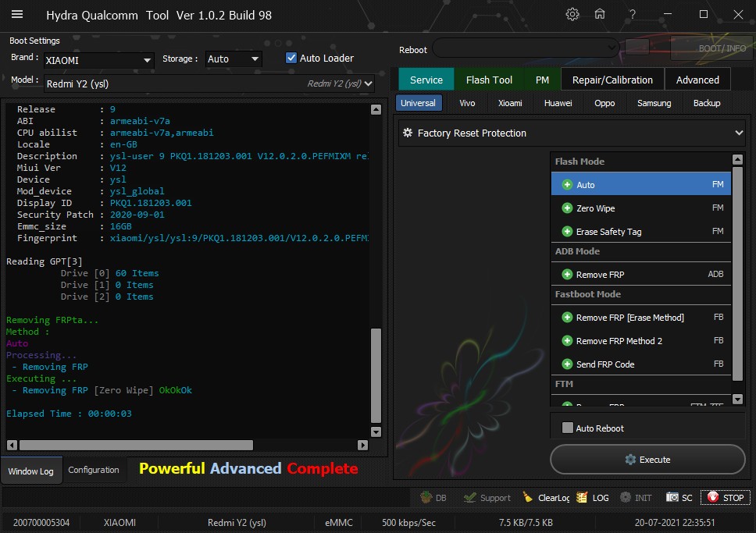
Task: Click the method list scrollbar thumb
Action: coord(737,274)
